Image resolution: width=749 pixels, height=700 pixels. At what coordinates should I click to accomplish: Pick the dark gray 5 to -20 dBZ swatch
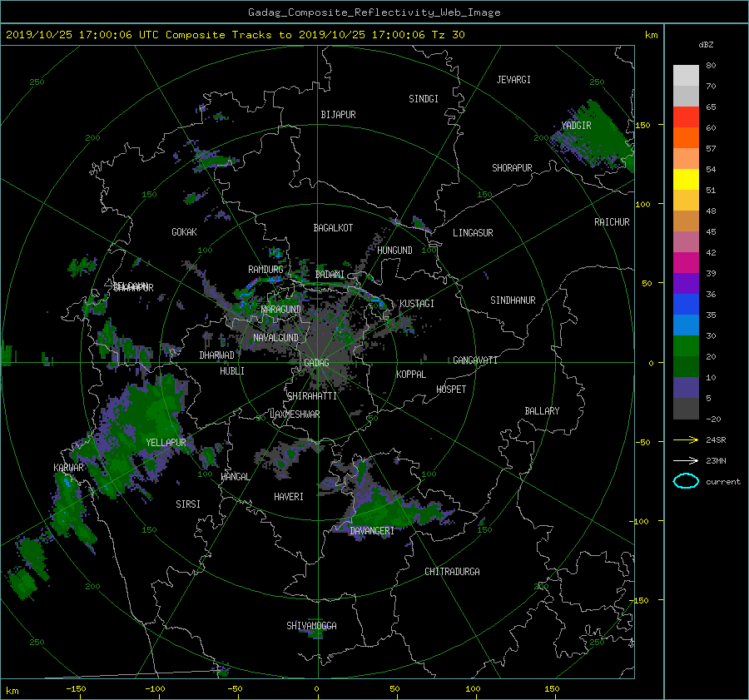click(x=686, y=409)
